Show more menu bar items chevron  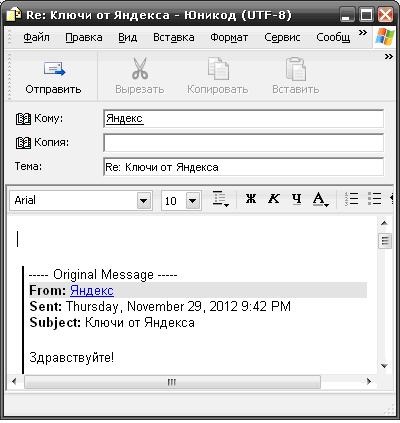tap(363, 33)
